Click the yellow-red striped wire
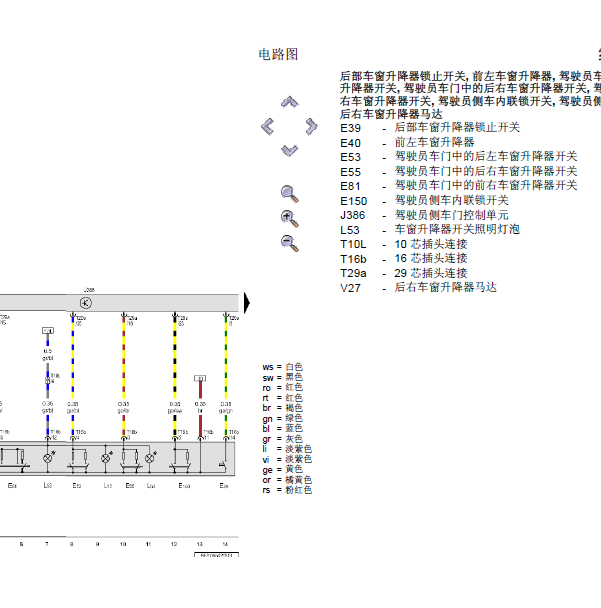Screen dimensions: 601x608 [x=124, y=357]
